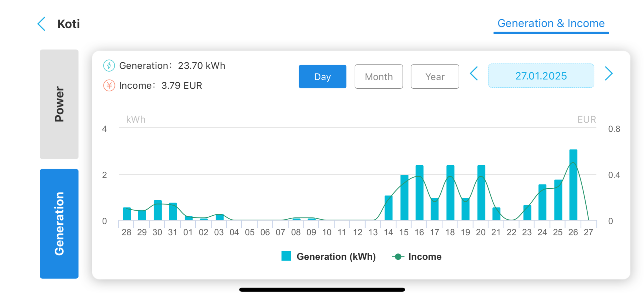644x298 pixels.
Task: Toggle Income series legend marker
Action: [398, 257]
